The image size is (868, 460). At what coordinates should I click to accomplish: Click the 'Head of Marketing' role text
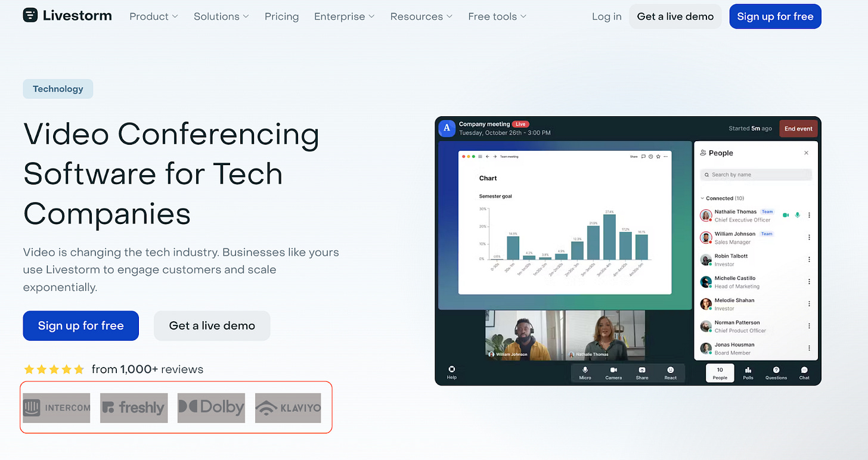point(737,287)
